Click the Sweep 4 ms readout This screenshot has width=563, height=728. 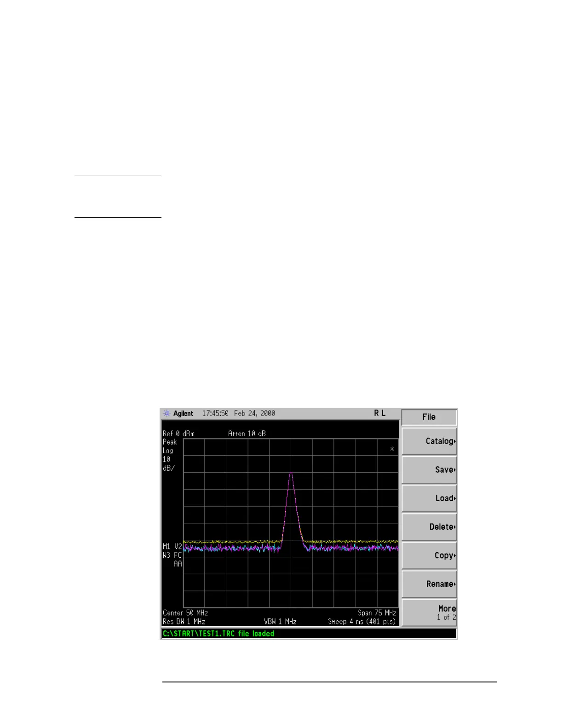(362, 622)
